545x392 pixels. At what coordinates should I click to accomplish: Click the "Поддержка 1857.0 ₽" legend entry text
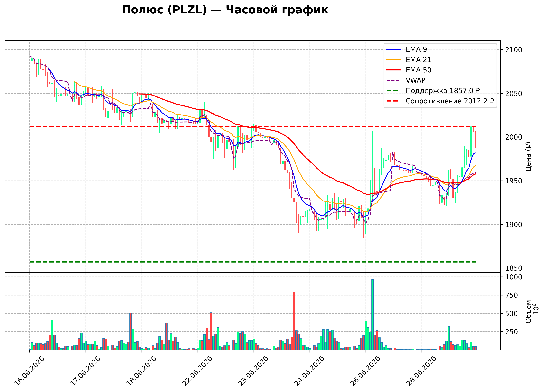click(x=443, y=91)
